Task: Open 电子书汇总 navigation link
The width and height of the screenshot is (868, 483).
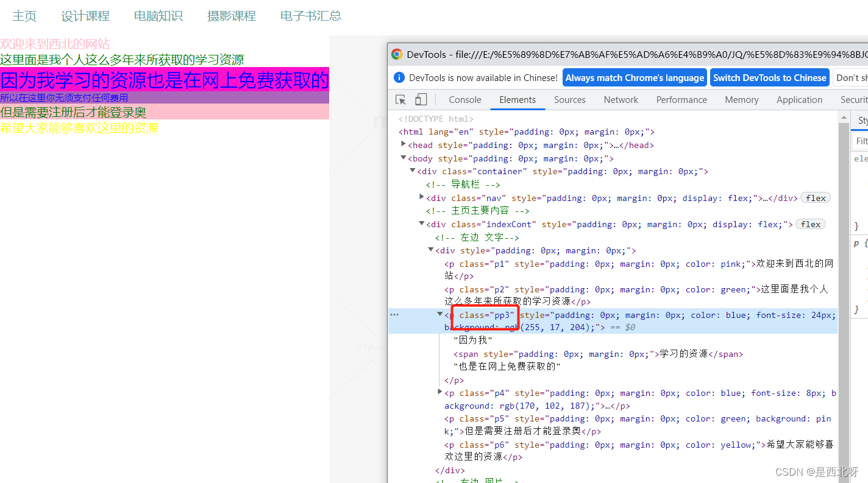Action: tap(311, 16)
